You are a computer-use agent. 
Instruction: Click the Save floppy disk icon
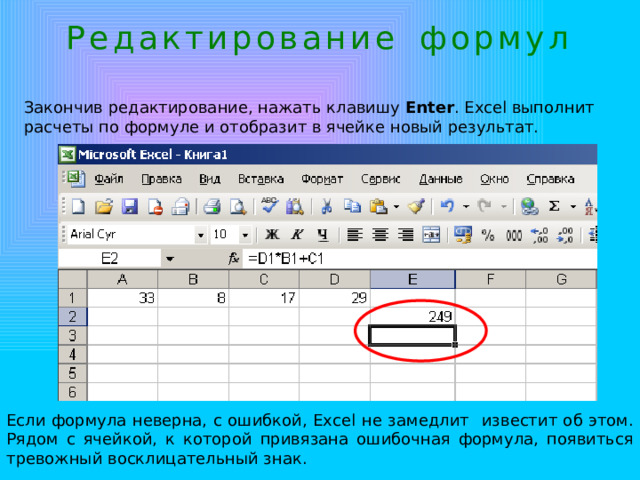pos(129,207)
